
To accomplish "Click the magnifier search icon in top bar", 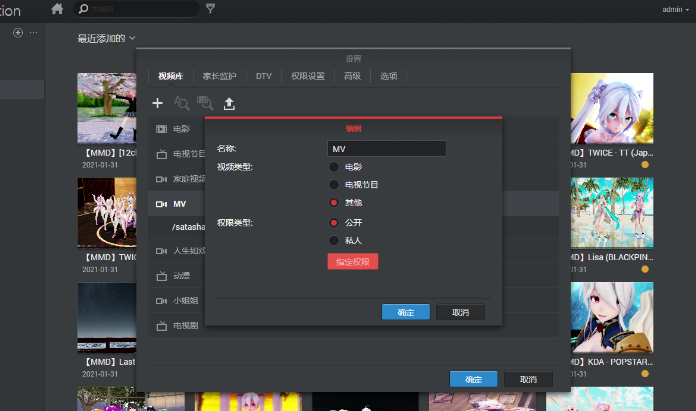I will pos(83,9).
